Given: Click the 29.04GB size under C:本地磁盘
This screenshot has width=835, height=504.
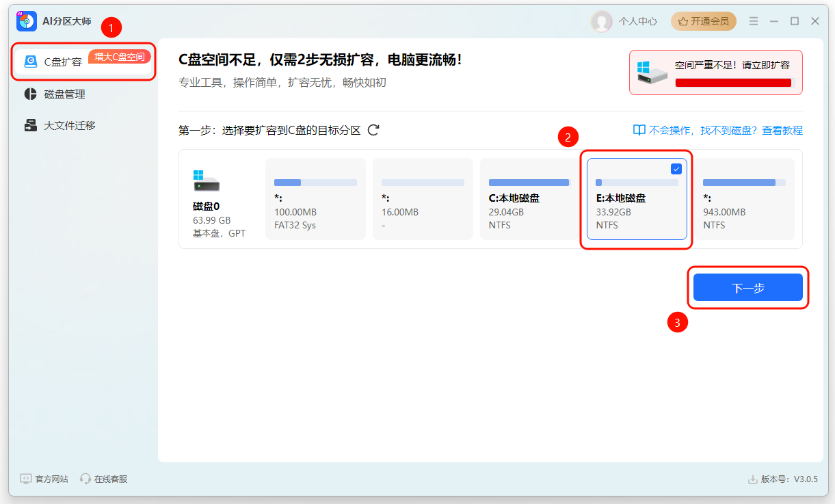Looking at the screenshot, I should click(506, 212).
